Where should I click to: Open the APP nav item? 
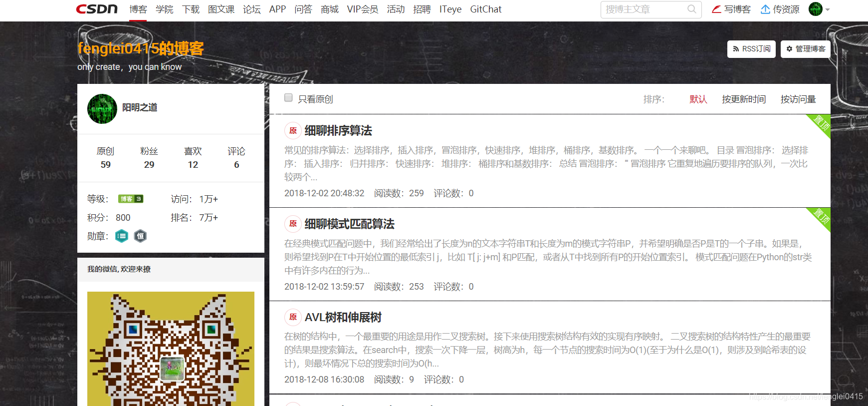point(277,9)
